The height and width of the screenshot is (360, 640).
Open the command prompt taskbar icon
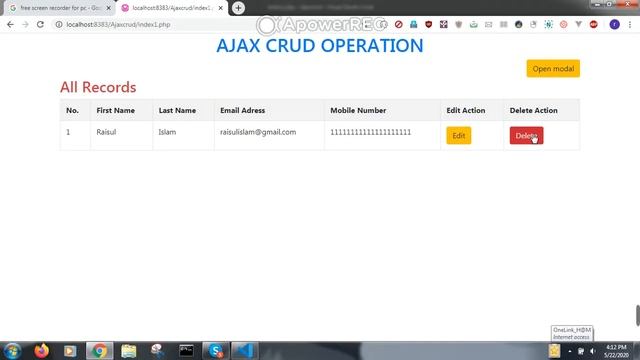[187, 351]
